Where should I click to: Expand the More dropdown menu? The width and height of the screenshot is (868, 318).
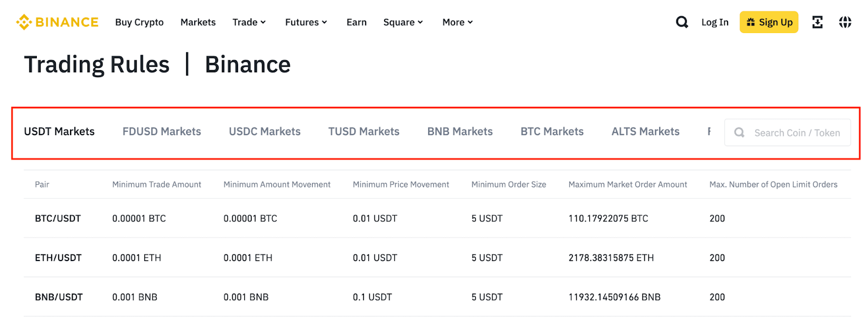pos(457,22)
